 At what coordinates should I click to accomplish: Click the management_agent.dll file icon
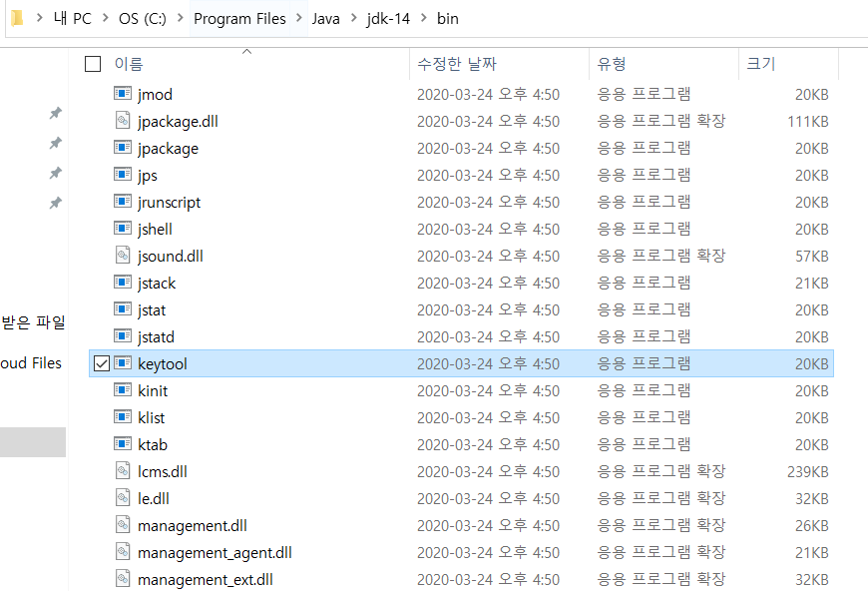coord(123,552)
